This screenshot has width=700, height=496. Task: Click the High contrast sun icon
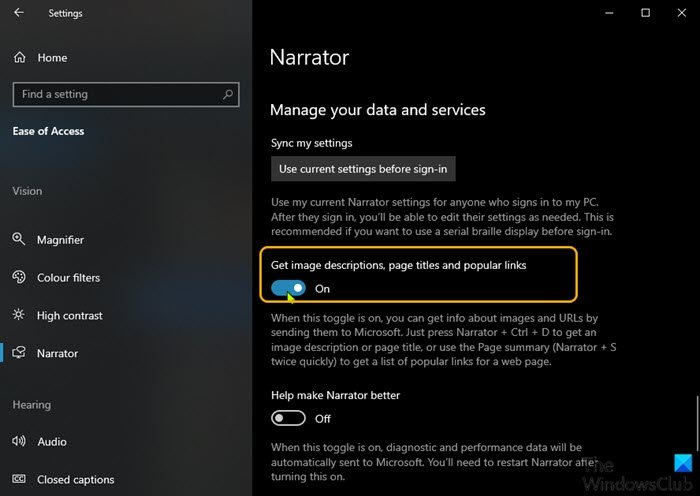click(x=19, y=316)
